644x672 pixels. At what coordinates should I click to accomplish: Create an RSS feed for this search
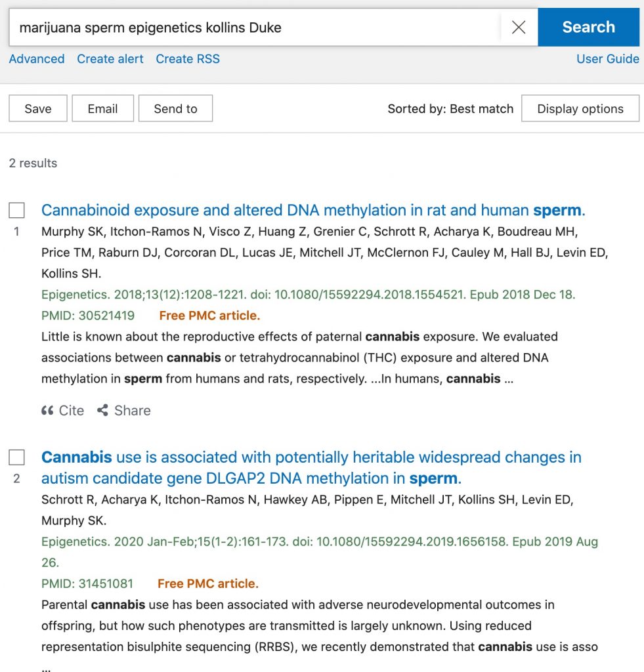188,58
